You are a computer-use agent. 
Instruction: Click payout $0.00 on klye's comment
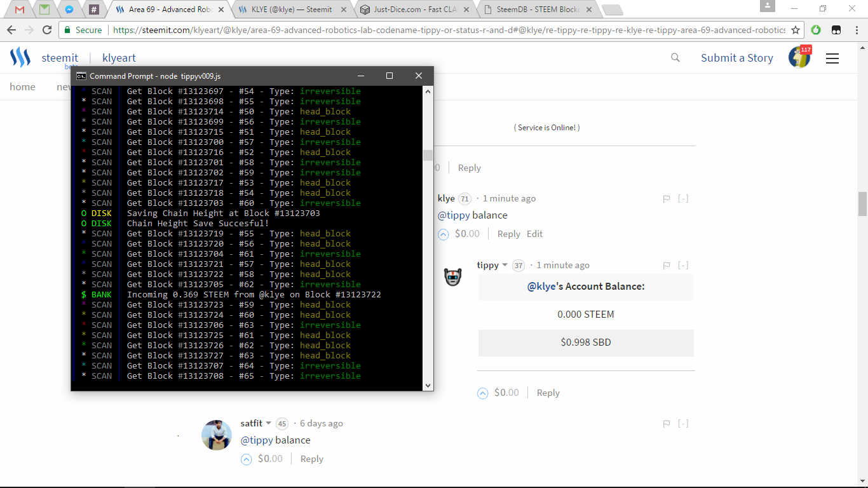click(x=467, y=234)
